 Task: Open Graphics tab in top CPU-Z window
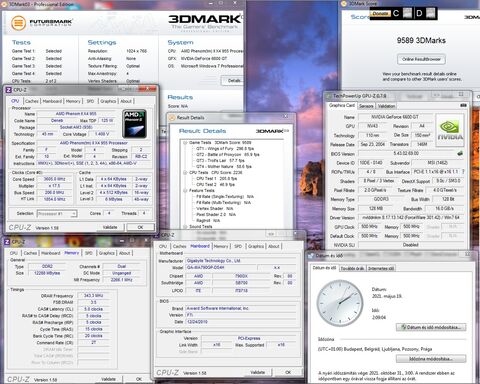click(x=108, y=101)
